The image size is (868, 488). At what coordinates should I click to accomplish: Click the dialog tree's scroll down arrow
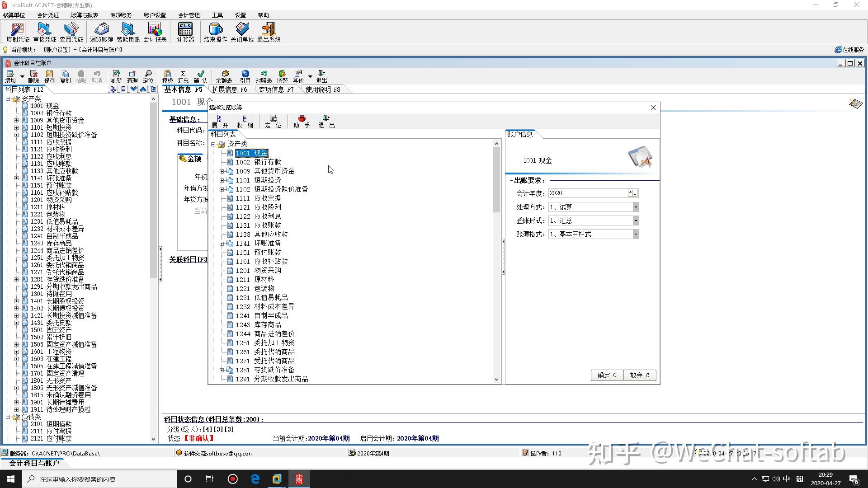pos(496,380)
